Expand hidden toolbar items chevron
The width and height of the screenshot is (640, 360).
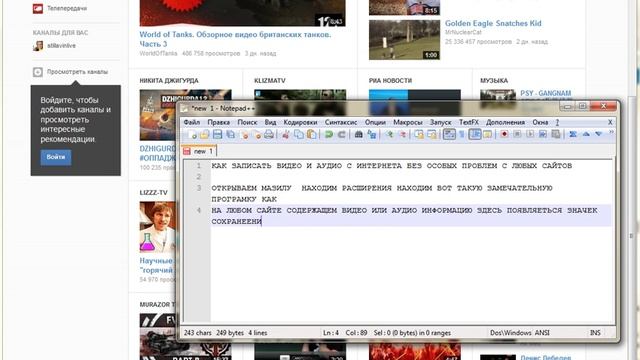[611, 132]
